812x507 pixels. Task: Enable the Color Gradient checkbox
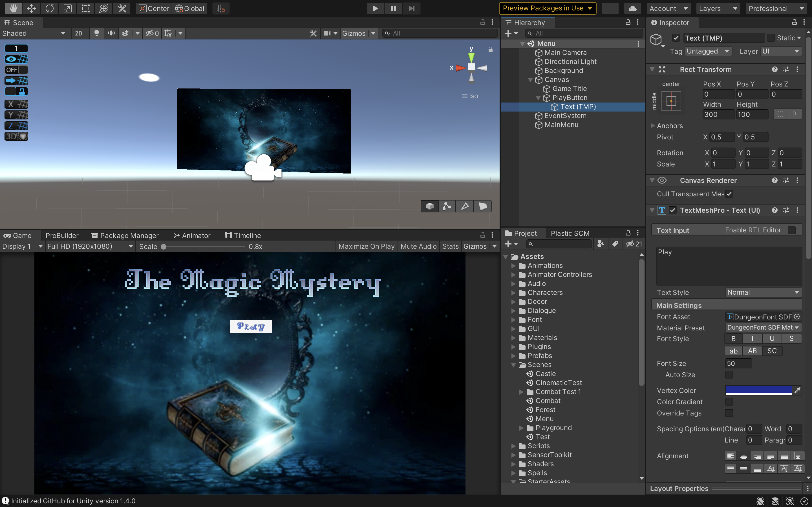coord(729,402)
